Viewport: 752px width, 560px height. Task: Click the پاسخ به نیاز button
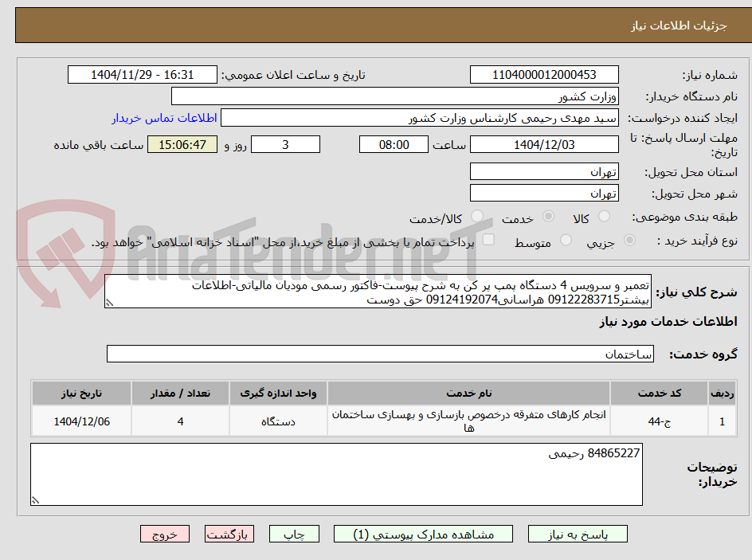578,534
